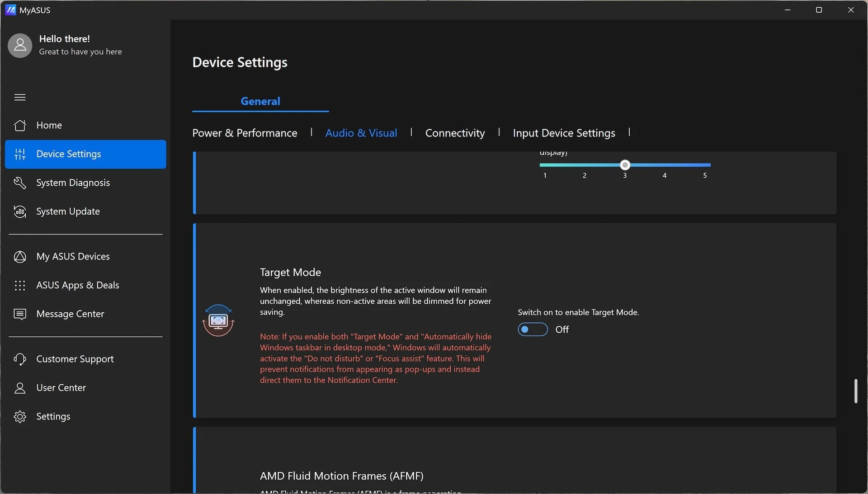Click the System Diagnosis wrench icon
This screenshot has height=494, width=868.
tap(20, 183)
